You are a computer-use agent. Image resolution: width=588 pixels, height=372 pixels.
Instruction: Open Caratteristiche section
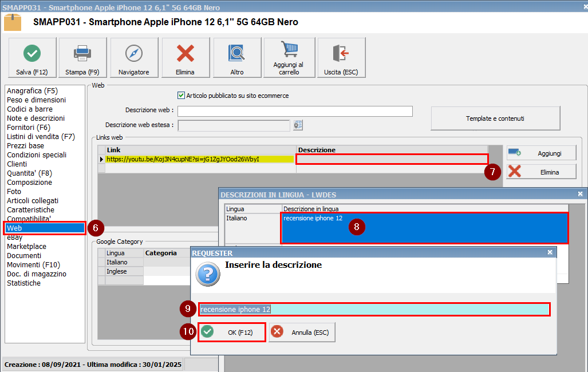click(x=31, y=209)
